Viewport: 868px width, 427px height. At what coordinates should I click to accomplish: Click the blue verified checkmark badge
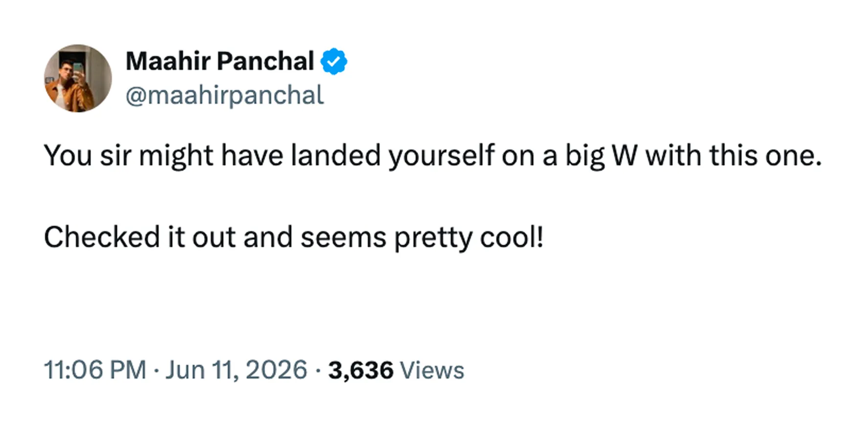334,61
